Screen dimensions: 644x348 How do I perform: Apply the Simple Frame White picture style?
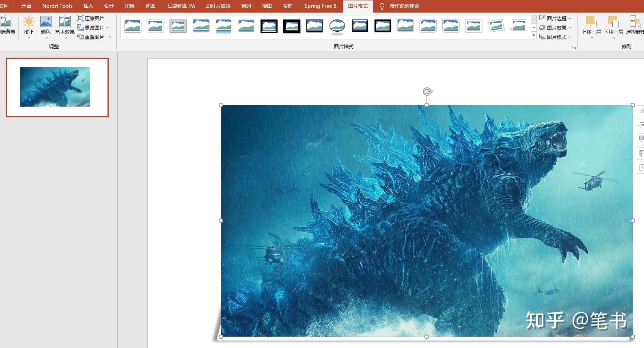[133, 26]
